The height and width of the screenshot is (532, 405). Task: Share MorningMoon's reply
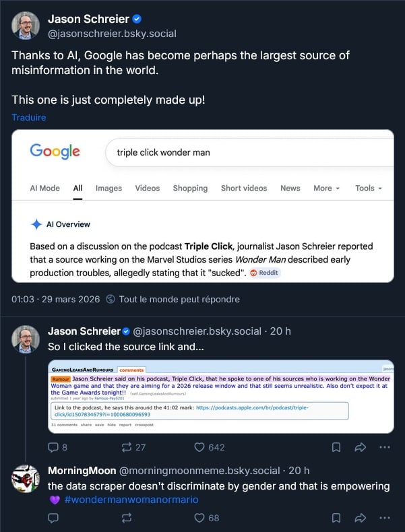[360, 518]
